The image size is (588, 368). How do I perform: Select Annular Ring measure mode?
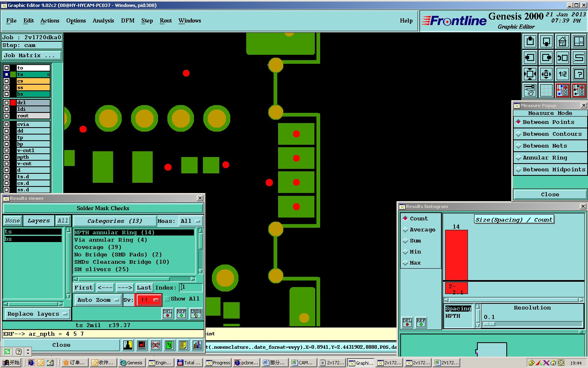pos(550,157)
